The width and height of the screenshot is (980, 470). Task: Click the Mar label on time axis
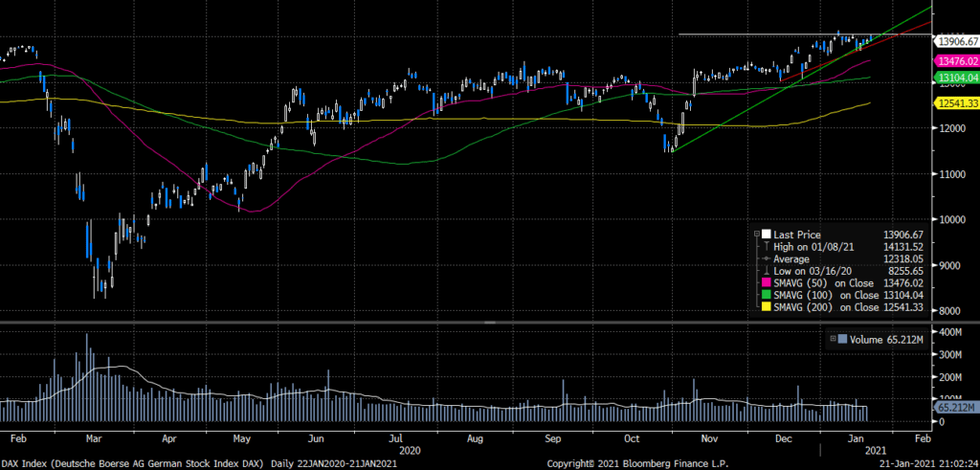tap(94, 438)
